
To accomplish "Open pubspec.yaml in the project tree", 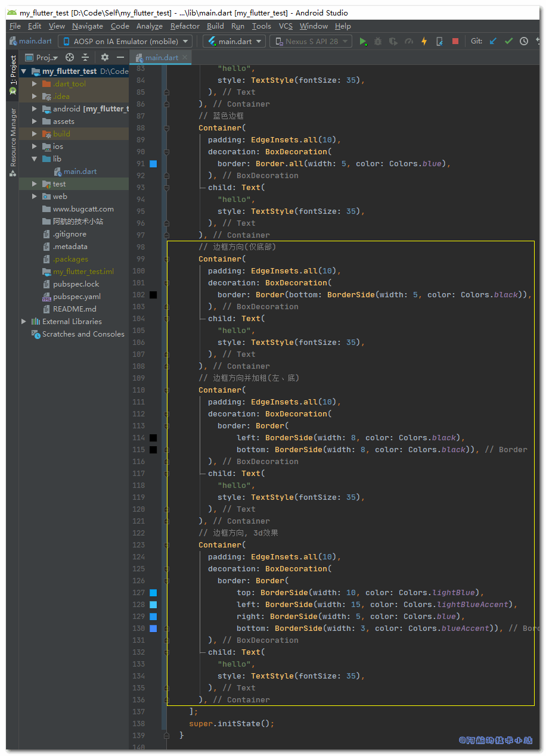I will click(x=76, y=297).
